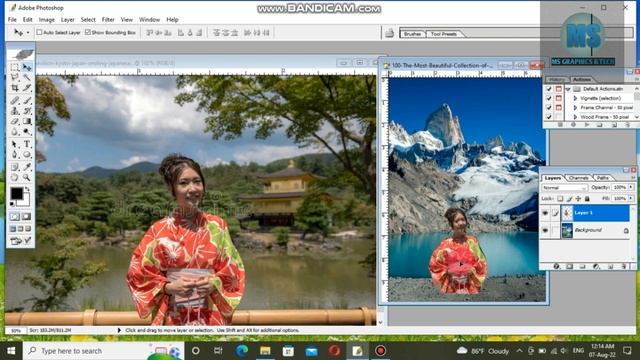Switch to the History tab
The width and height of the screenshot is (640, 360).
(x=556, y=80)
